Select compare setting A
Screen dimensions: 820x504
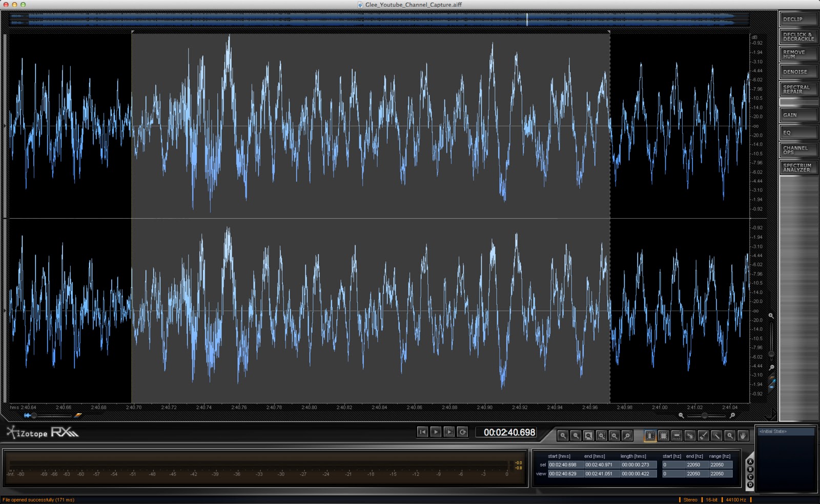click(x=750, y=462)
